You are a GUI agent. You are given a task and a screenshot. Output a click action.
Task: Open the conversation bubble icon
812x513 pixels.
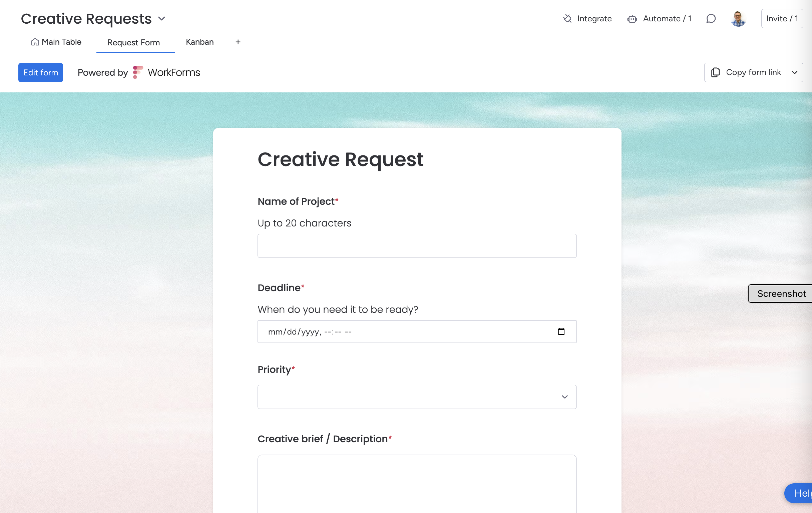(711, 19)
